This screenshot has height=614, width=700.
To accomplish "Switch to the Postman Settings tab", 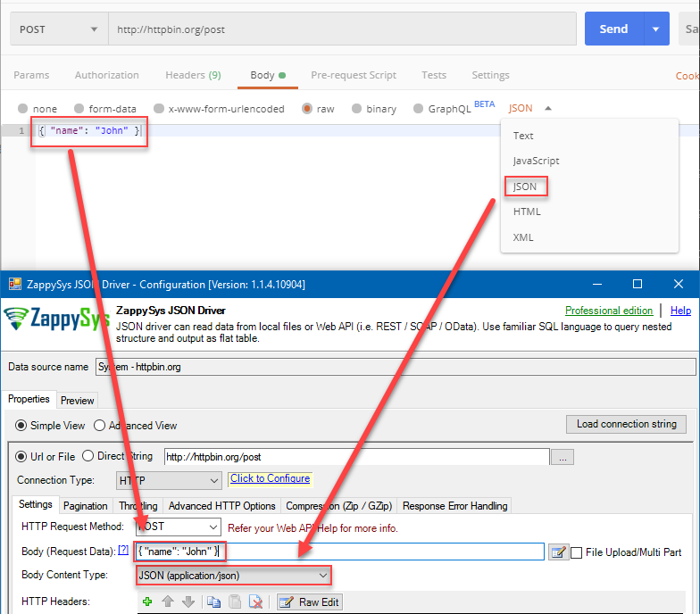I will pyautogui.click(x=491, y=75).
